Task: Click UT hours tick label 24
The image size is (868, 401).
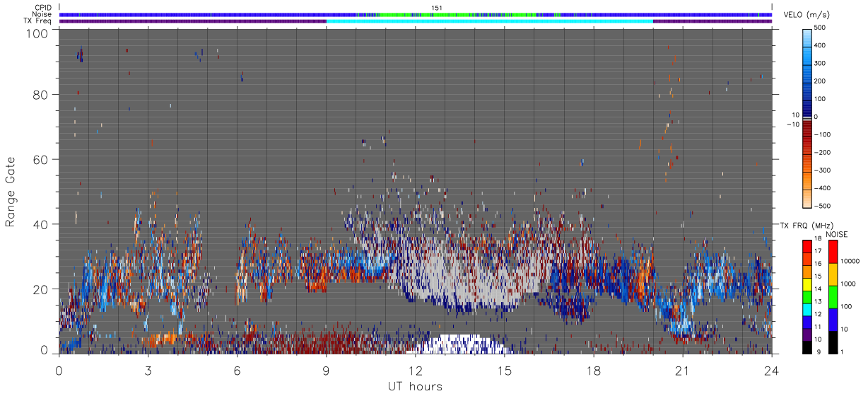Action: click(x=771, y=370)
